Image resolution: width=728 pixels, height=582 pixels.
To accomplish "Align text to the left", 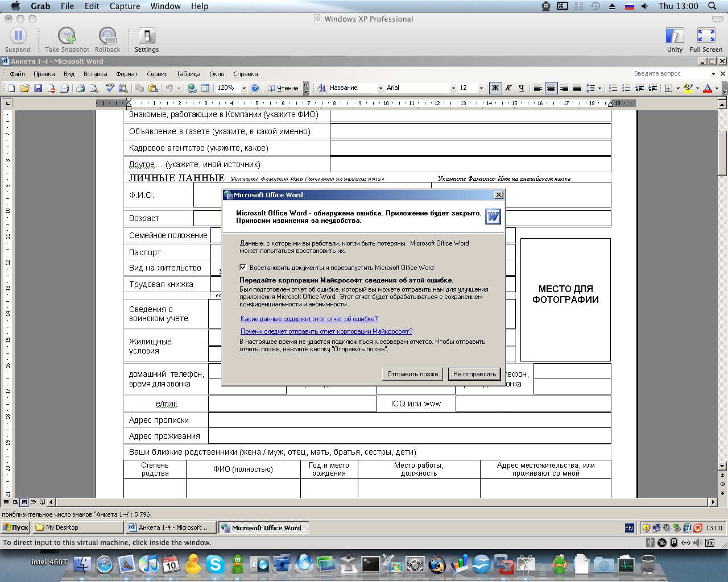I will (x=537, y=88).
